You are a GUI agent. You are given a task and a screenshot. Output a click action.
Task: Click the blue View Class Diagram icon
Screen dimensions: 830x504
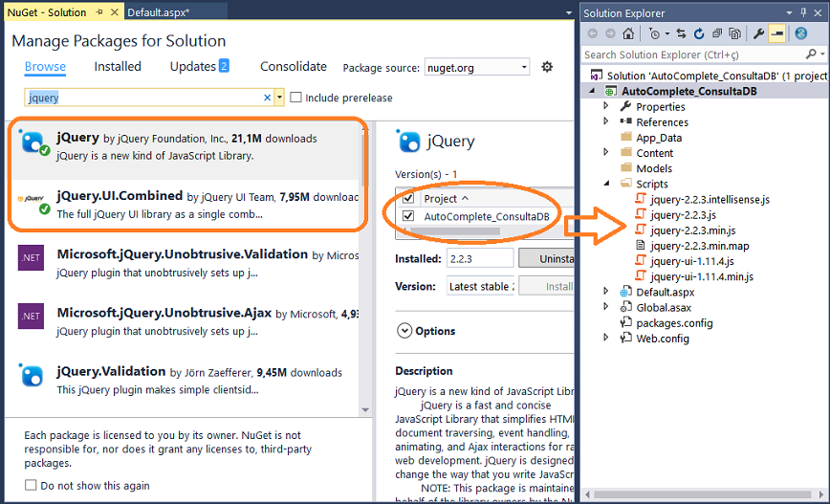coord(801,33)
